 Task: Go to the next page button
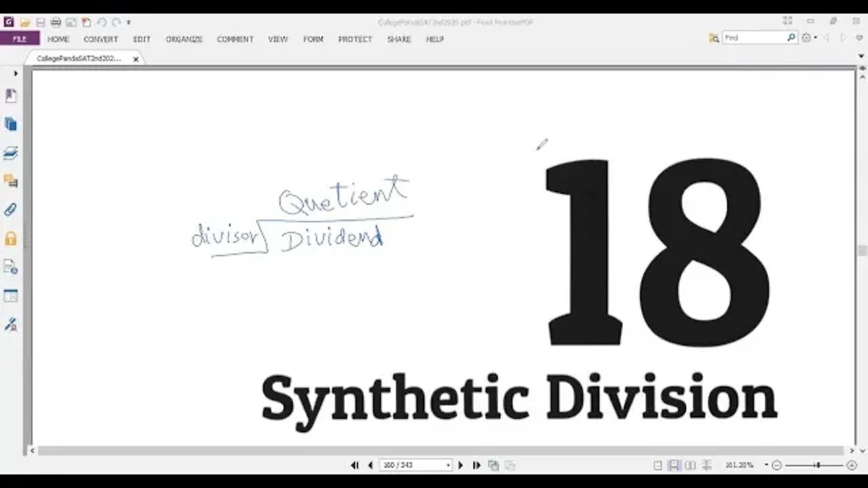pyautogui.click(x=460, y=465)
